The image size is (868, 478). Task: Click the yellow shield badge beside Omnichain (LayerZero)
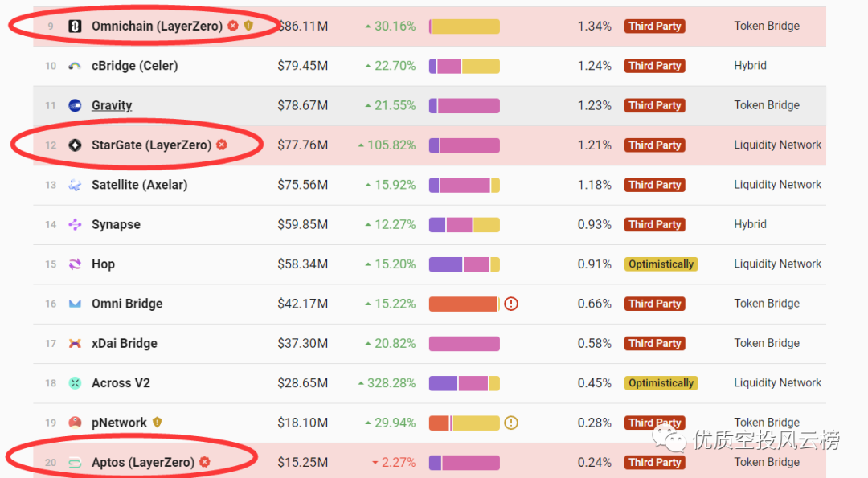[248, 26]
